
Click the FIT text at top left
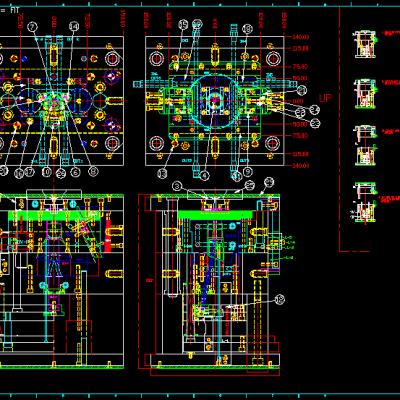[15, 10]
